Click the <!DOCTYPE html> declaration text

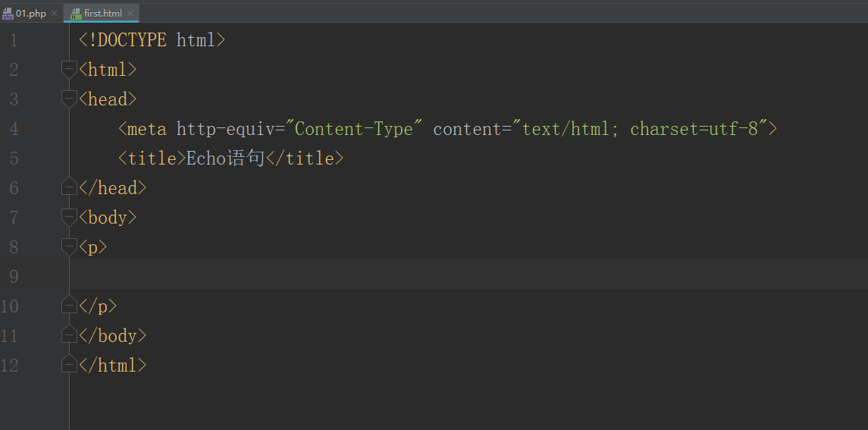(152, 40)
